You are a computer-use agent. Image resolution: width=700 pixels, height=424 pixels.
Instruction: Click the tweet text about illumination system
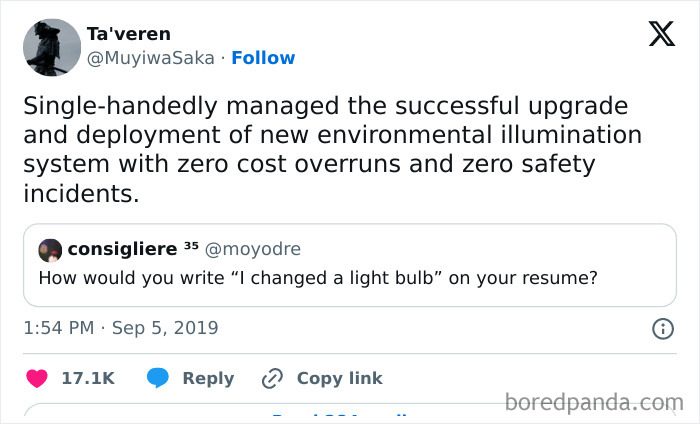point(330,149)
